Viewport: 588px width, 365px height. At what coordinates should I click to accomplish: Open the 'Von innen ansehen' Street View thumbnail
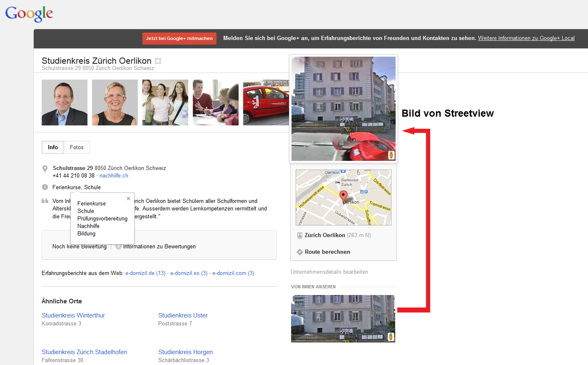tap(343, 319)
